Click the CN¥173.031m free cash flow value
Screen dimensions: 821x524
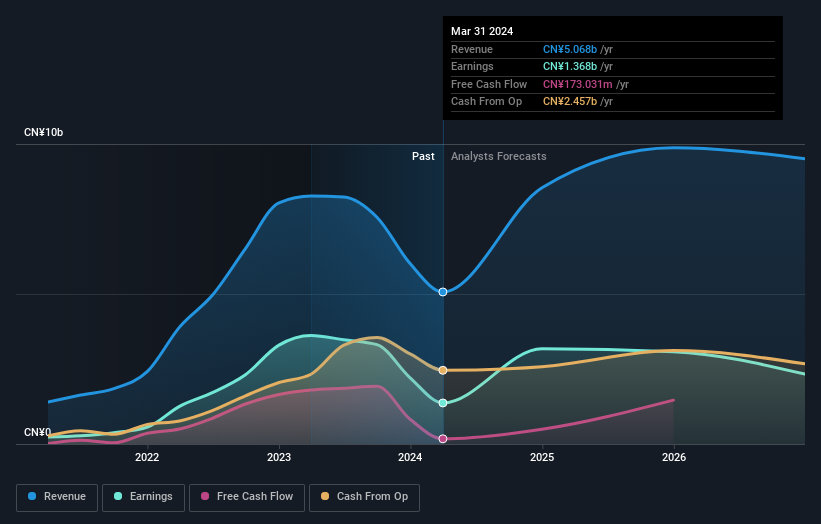point(578,84)
